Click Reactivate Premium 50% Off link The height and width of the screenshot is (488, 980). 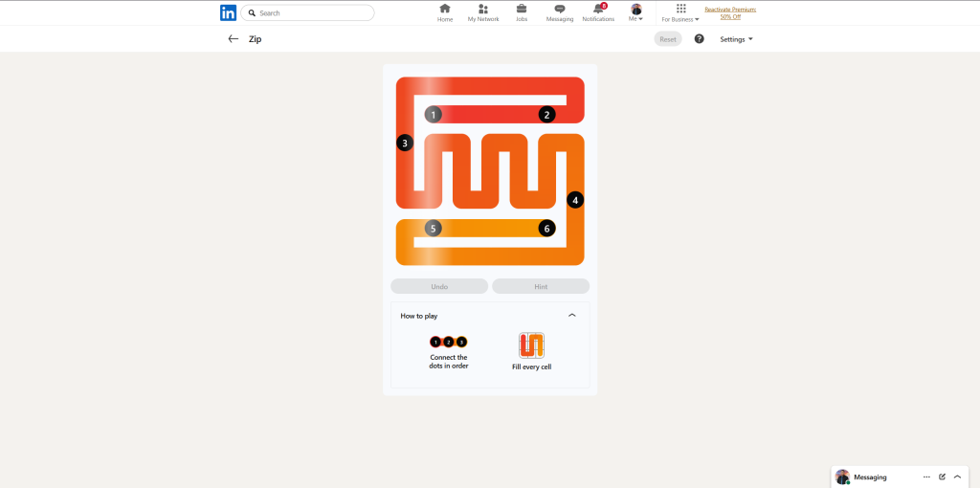pyautogui.click(x=730, y=12)
